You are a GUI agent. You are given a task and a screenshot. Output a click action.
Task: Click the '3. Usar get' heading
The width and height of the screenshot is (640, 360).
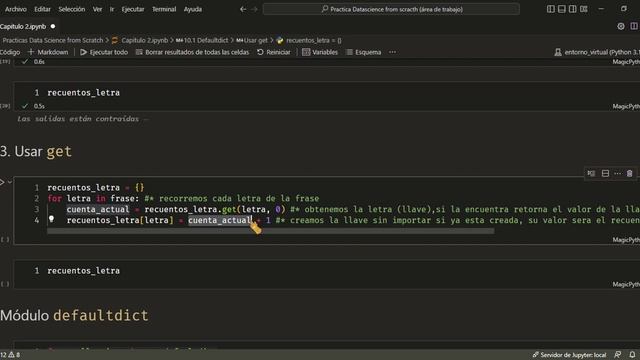click(x=36, y=151)
